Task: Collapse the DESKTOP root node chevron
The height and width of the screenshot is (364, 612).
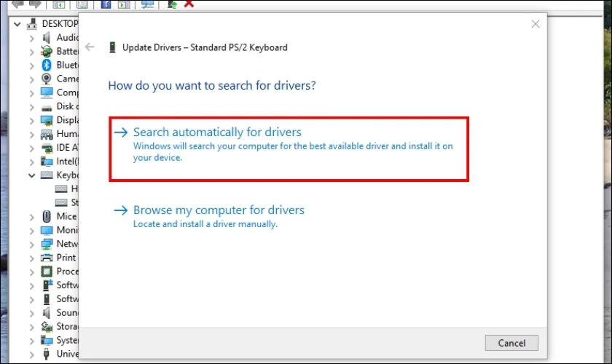Action: [x=17, y=24]
